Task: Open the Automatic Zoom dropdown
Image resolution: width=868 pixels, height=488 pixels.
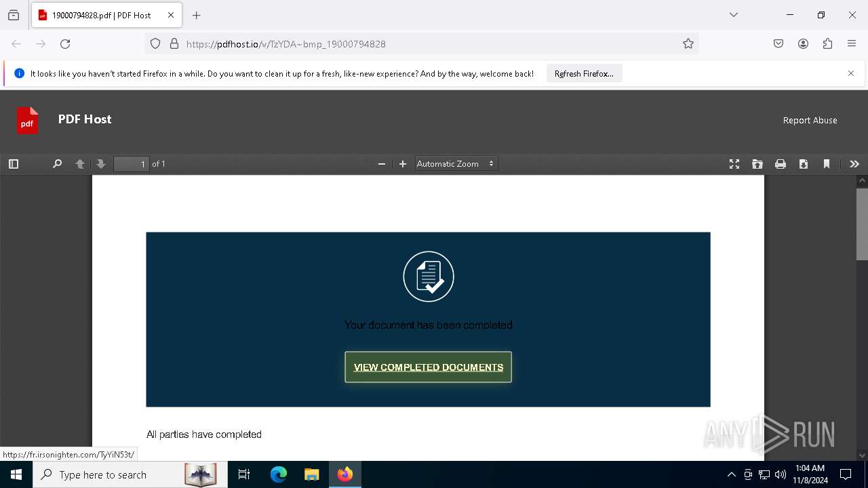Action: 456,164
